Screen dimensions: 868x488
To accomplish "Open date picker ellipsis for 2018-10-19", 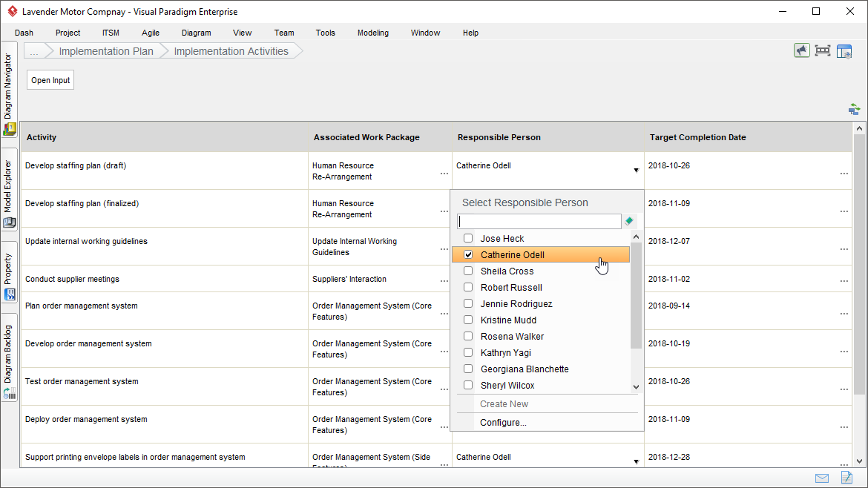I will [x=844, y=352].
